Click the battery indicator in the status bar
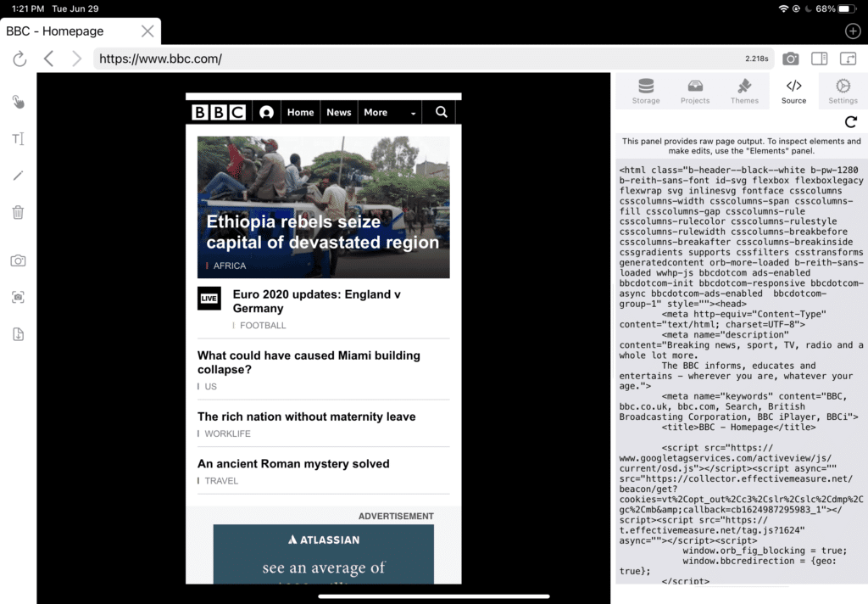Image resolution: width=868 pixels, height=604 pixels. click(847, 8)
